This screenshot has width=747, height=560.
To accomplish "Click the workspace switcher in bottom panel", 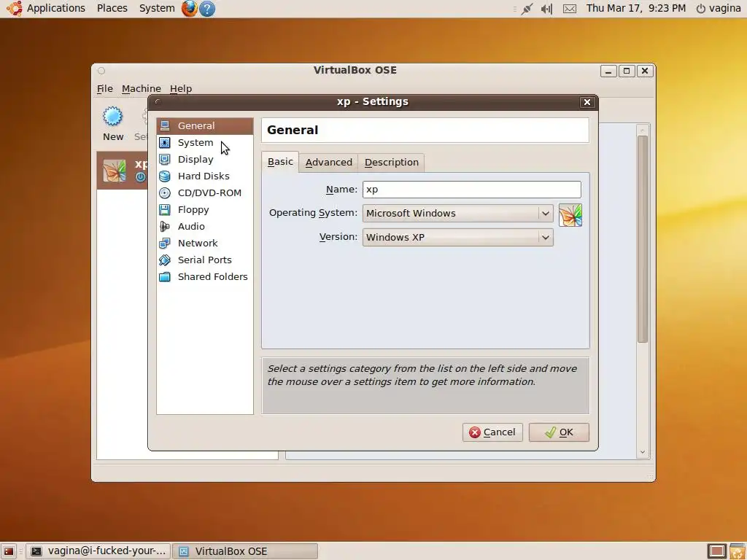I will pyautogui.click(x=716, y=551).
